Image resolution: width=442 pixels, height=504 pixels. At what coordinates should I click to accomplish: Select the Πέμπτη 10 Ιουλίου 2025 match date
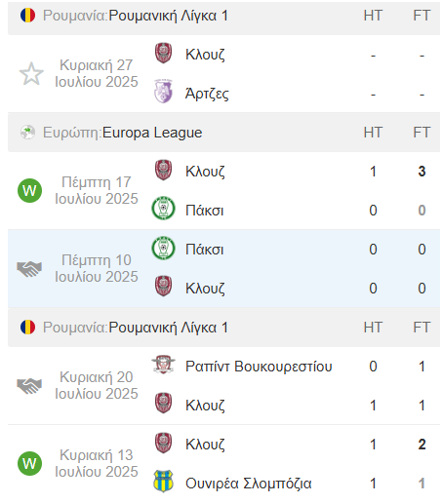tap(97, 268)
